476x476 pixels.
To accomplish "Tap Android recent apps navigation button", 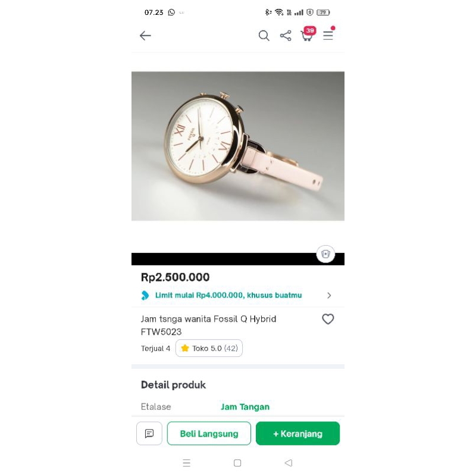I will click(x=187, y=463).
